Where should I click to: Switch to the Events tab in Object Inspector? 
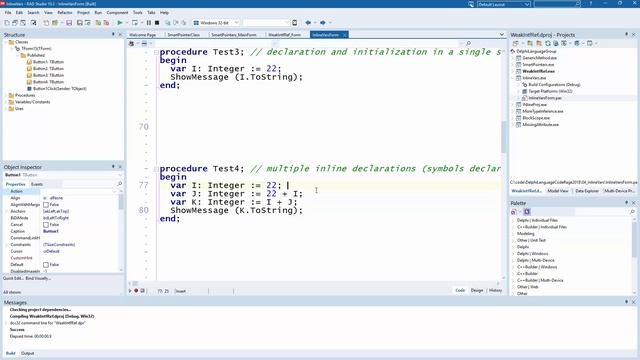click(x=37, y=184)
